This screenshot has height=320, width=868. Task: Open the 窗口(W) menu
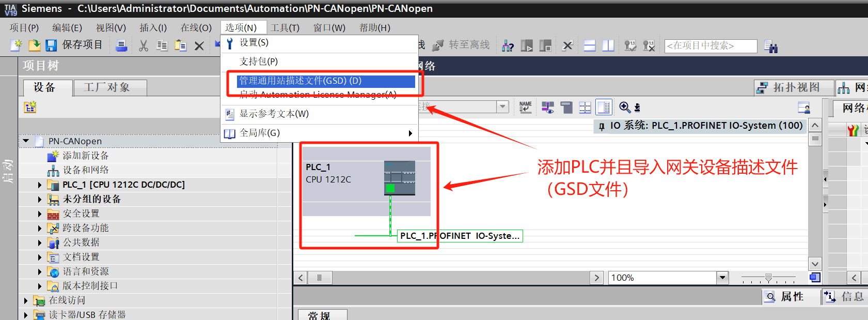(x=329, y=28)
